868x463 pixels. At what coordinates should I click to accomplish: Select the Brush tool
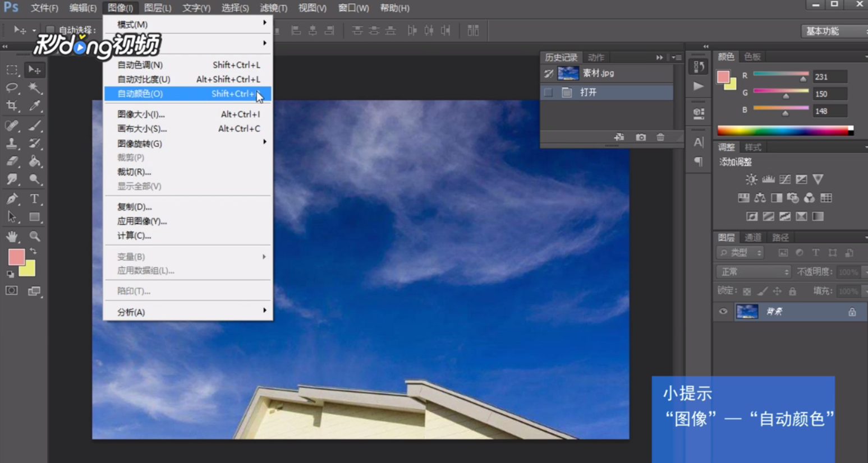(x=35, y=126)
